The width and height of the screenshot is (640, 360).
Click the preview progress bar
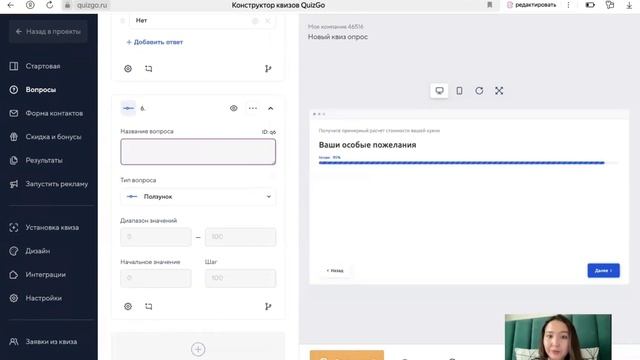click(468, 163)
